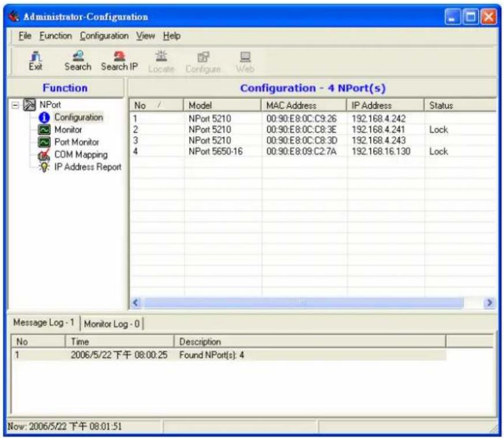Open the Help menu

click(171, 36)
